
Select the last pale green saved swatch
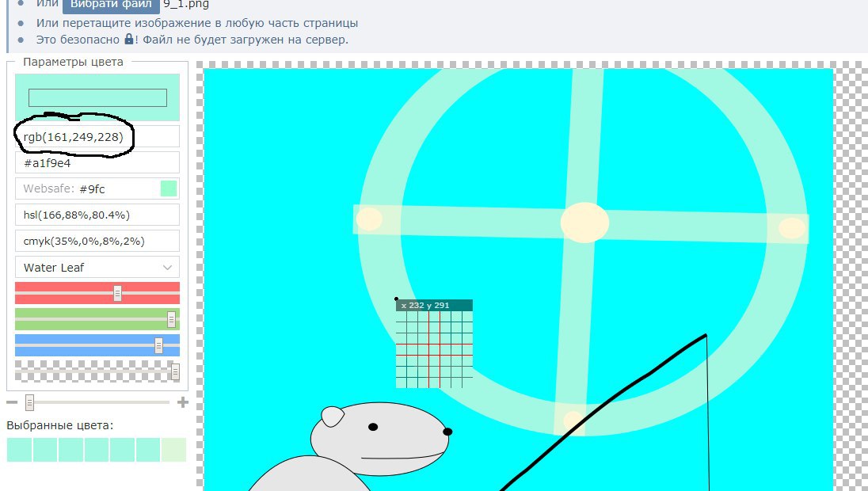173,450
